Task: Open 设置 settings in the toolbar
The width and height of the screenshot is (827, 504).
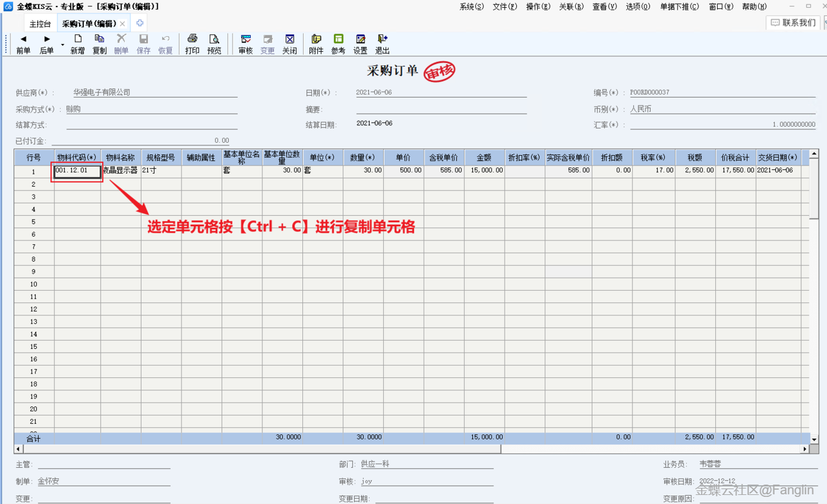Action: (360, 44)
